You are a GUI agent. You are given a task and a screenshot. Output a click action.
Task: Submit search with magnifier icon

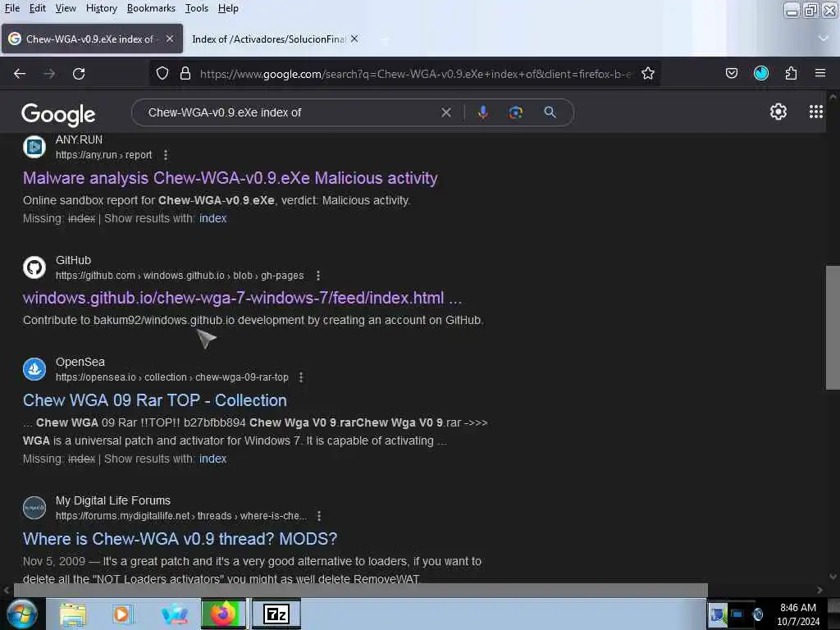point(550,112)
